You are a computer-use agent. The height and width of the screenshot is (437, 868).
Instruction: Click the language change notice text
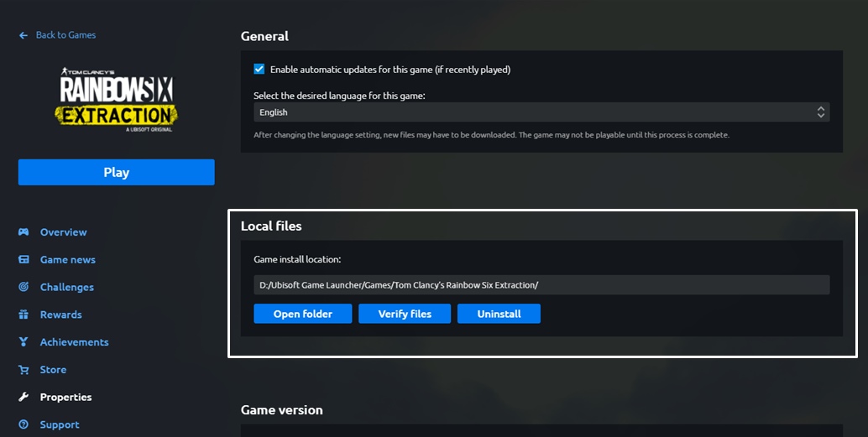pyautogui.click(x=492, y=135)
